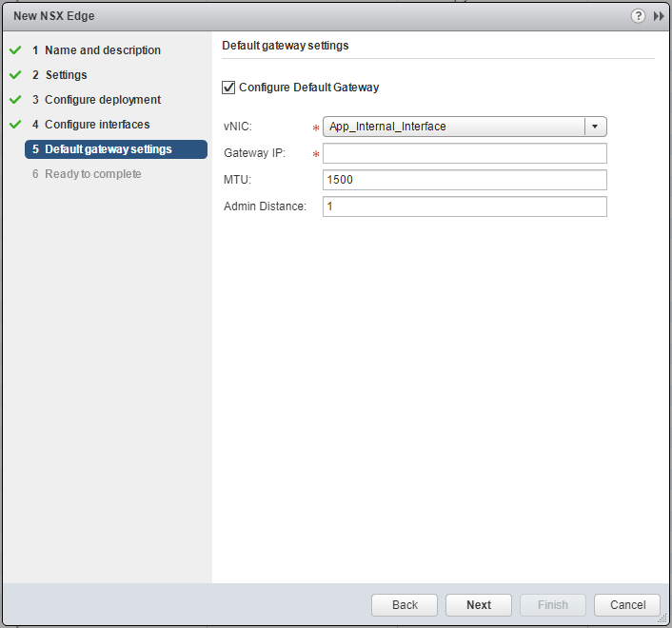Click green checkmark beside Name and description
Viewport: 672px width, 628px height.
pyautogui.click(x=15, y=50)
